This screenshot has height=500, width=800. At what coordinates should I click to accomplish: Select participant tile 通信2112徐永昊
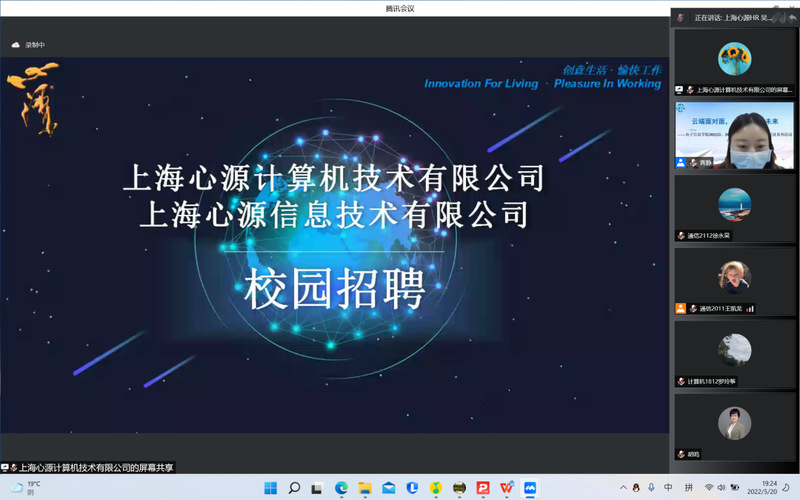pyautogui.click(x=734, y=208)
